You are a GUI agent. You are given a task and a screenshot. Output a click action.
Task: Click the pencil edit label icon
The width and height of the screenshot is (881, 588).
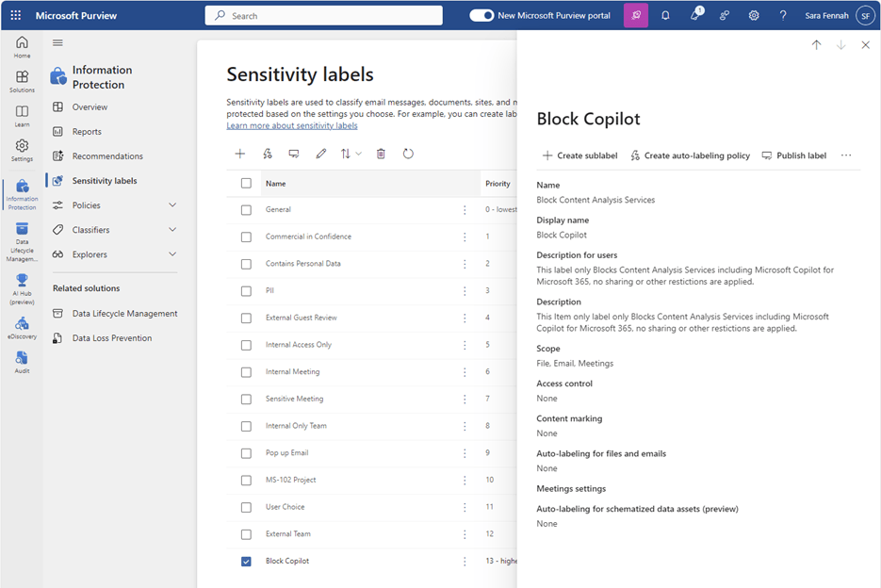321,154
